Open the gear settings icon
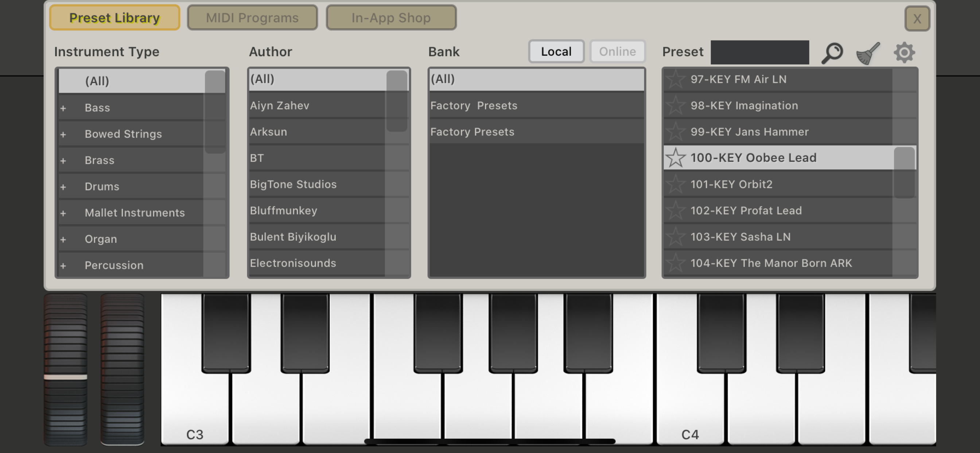980x453 pixels. coord(904,53)
